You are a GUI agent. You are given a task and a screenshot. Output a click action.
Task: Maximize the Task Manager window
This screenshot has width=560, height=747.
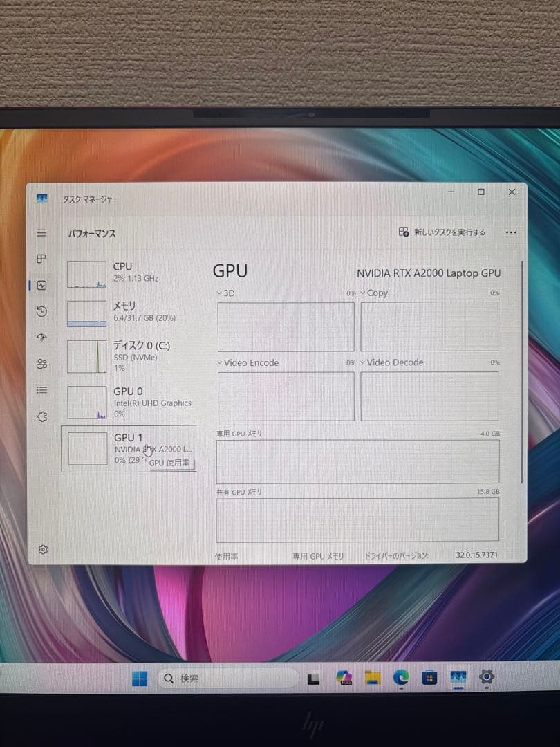481,192
